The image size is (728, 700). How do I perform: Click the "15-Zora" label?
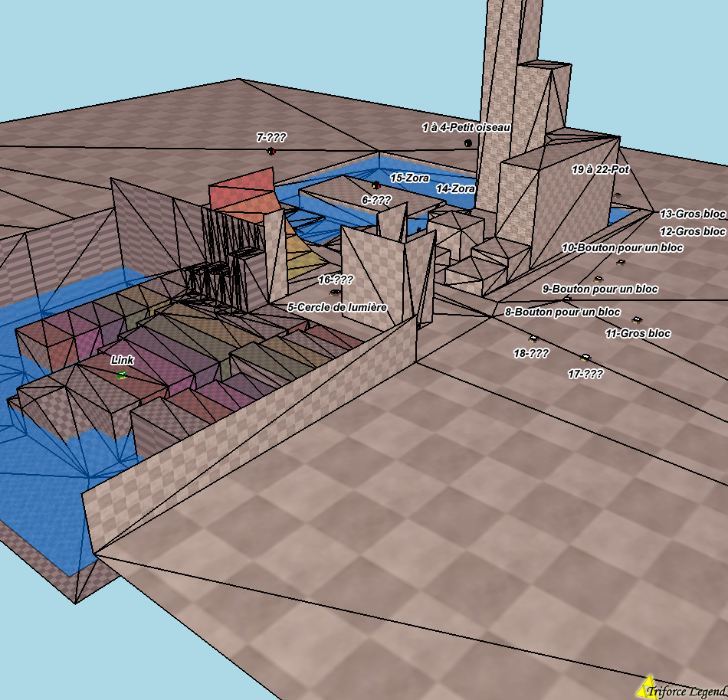pyautogui.click(x=409, y=178)
